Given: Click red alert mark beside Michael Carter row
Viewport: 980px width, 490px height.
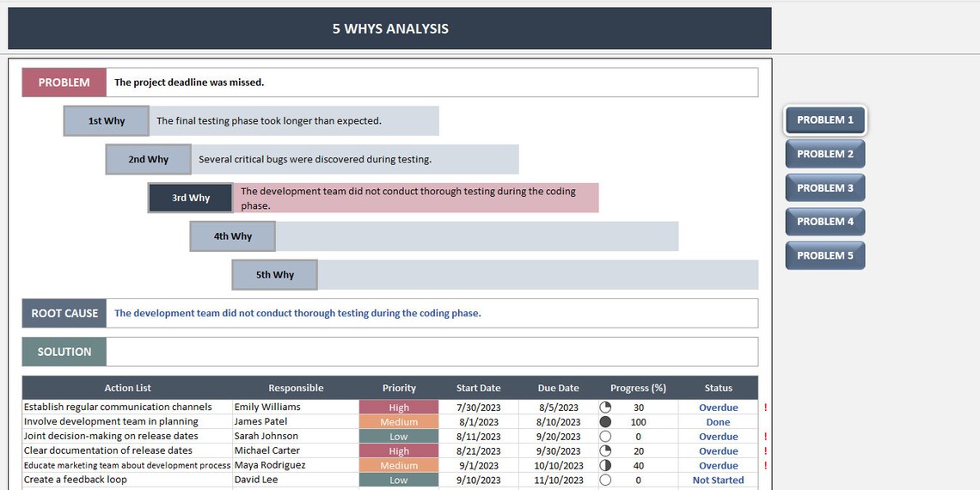Looking at the screenshot, I should tap(765, 451).
